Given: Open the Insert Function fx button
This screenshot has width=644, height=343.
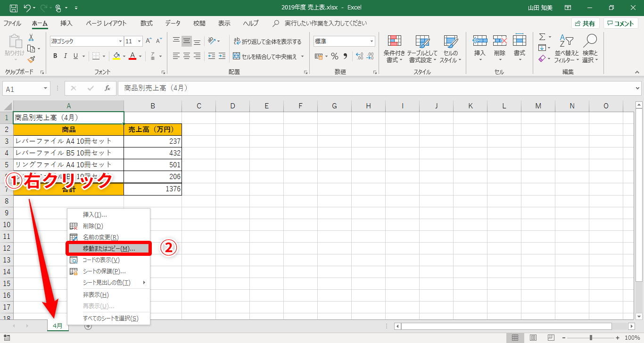Looking at the screenshot, I should [x=107, y=89].
